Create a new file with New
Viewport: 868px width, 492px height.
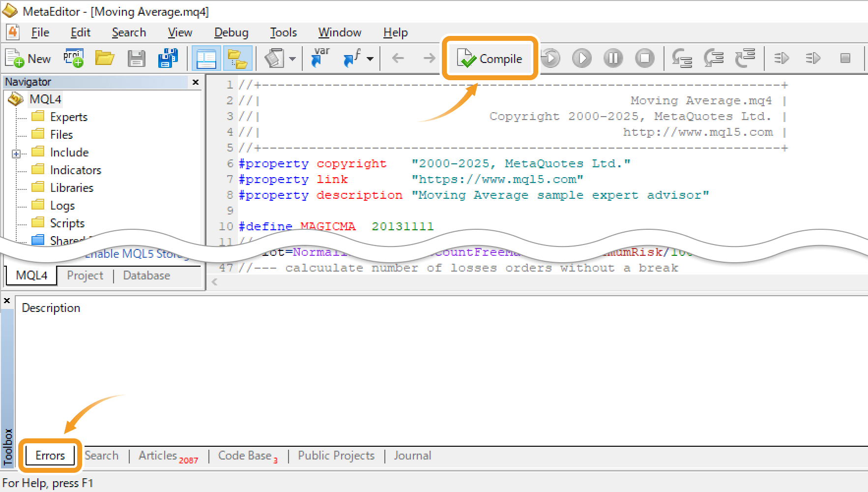29,59
